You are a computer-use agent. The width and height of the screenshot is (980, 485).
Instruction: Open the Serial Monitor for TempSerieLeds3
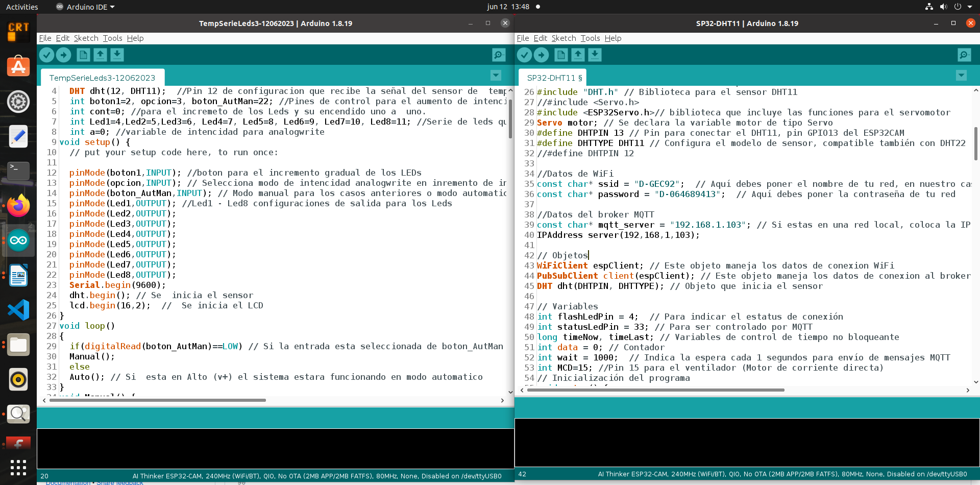tap(498, 55)
